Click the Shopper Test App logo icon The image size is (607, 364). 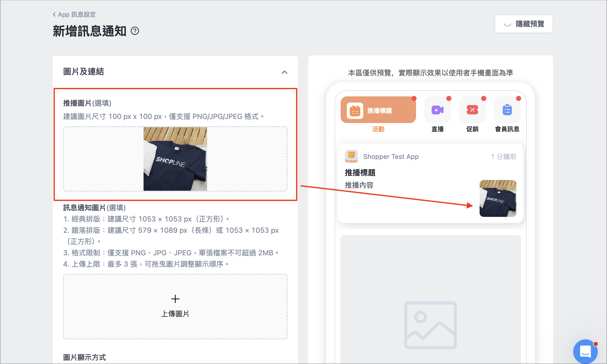click(x=351, y=156)
